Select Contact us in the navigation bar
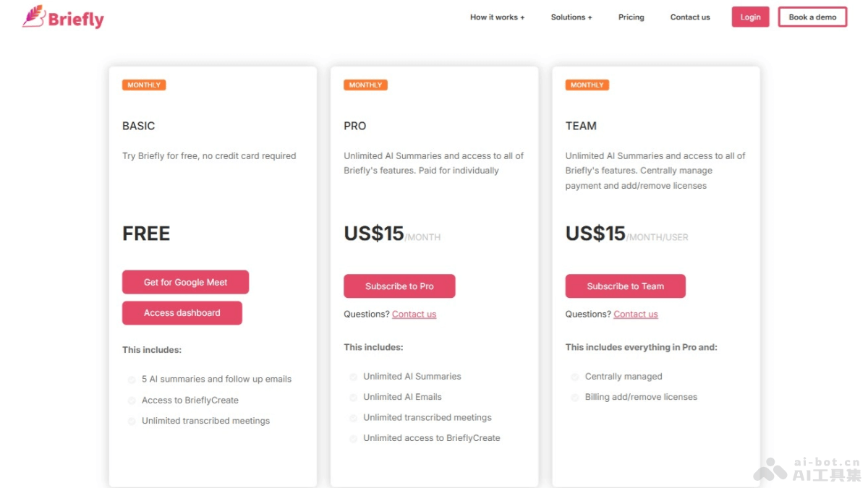The width and height of the screenshot is (868, 488). point(689,17)
